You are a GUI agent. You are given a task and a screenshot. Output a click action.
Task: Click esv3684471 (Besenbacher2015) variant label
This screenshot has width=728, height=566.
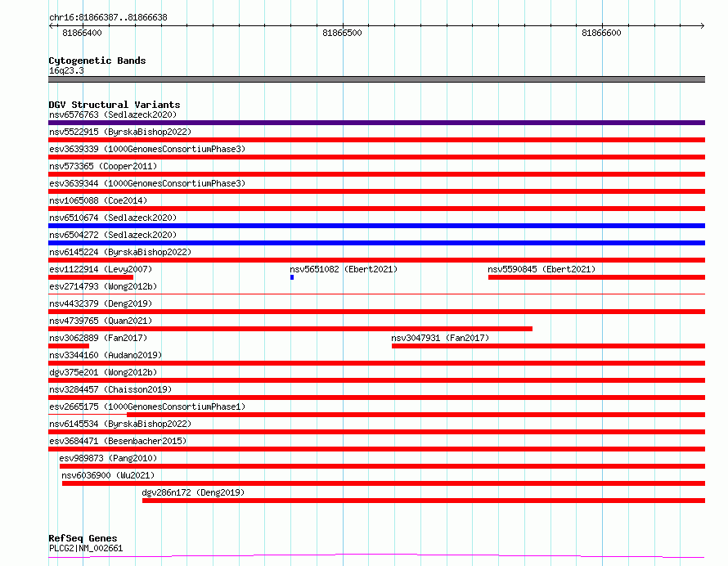118,441
